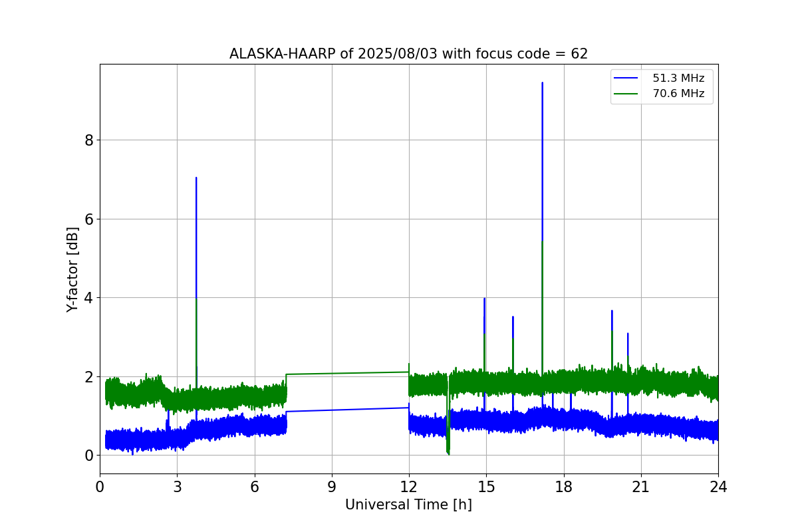Viewport: 798px width, 532px height.
Task: Click x-axis tick label 24
Action: (718, 487)
